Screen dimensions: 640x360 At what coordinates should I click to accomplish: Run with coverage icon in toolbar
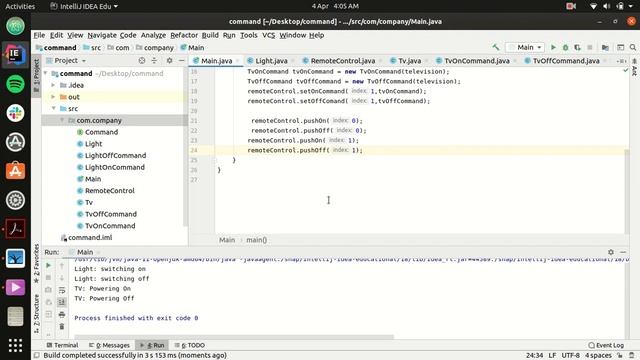pos(577,47)
